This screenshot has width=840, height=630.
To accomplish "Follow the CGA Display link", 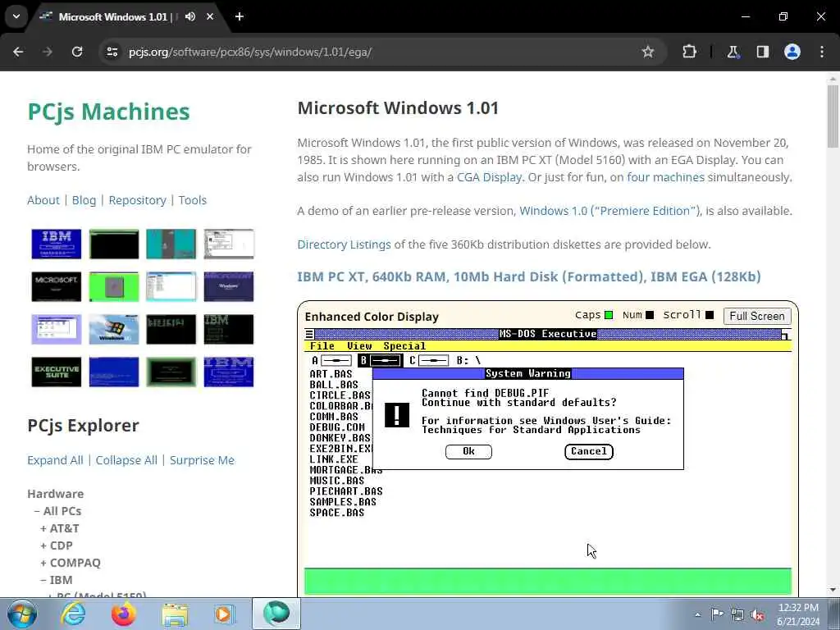I will click(489, 177).
